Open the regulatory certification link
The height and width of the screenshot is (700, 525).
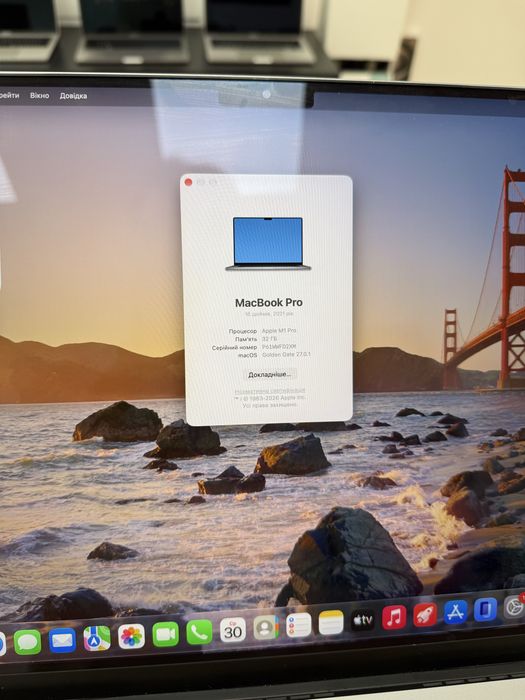(270, 391)
